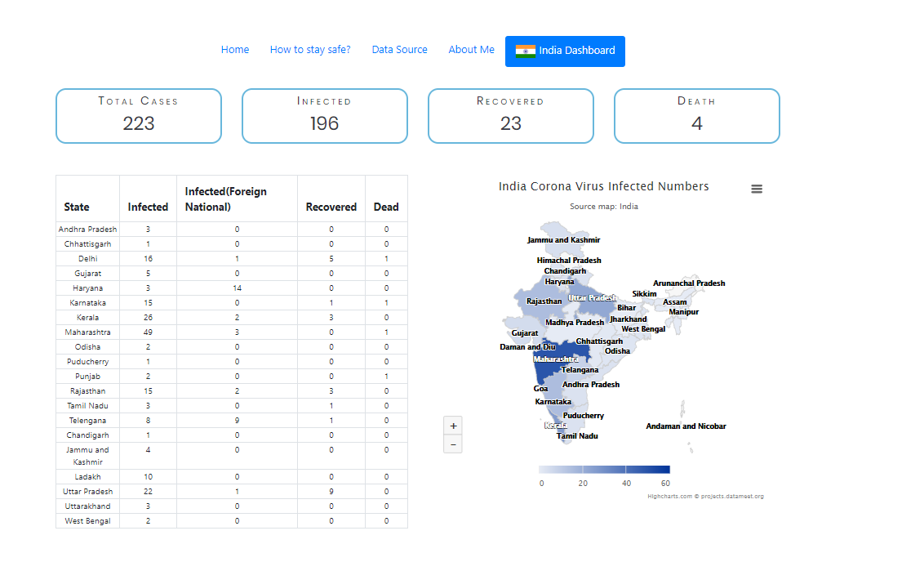Click Gujarat label on the map
The image size is (924, 562).
pos(525,333)
